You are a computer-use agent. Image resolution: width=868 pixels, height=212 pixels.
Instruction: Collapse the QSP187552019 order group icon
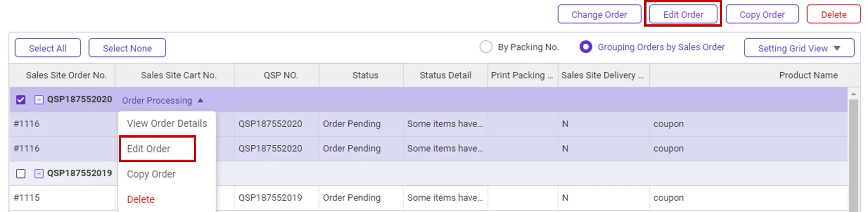coord(39,173)
